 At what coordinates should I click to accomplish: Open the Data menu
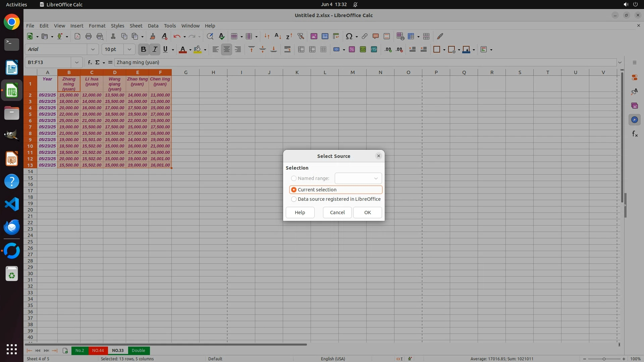click(153, 25)
